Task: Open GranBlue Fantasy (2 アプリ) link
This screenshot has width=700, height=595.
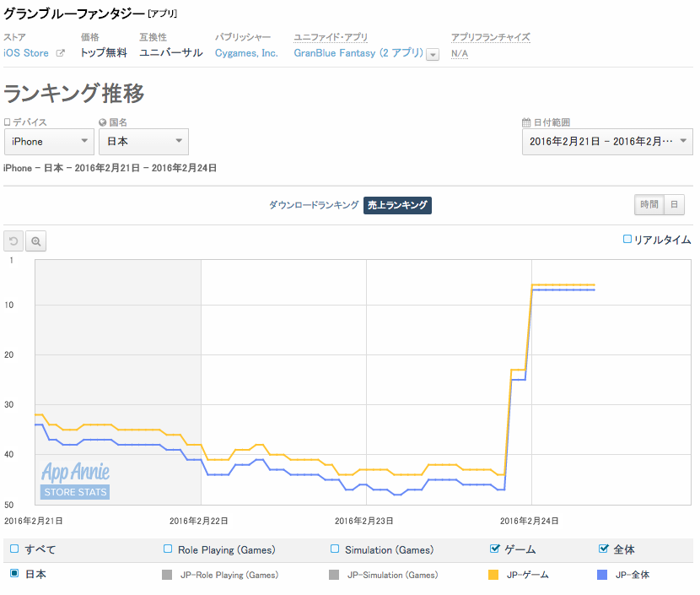Action: pos(358,53)
